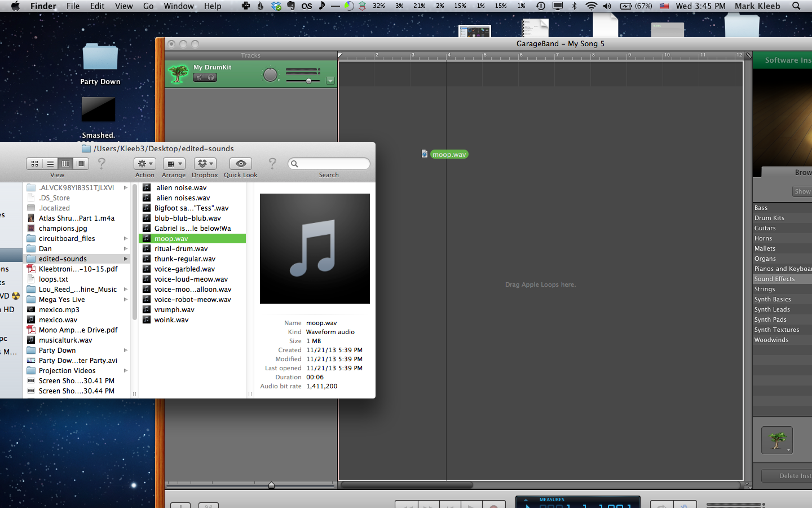Click the Finder search field

[x=329, y=164]
